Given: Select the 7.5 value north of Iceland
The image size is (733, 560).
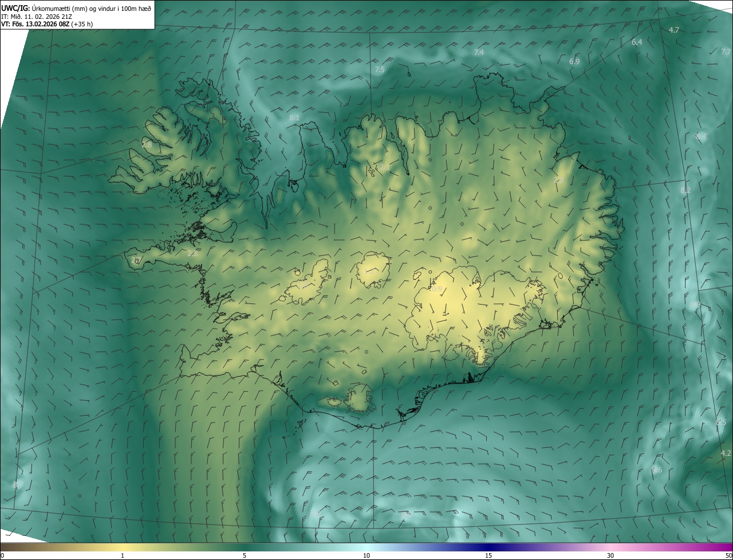Looking at the screenshot, I should point(380,70).
